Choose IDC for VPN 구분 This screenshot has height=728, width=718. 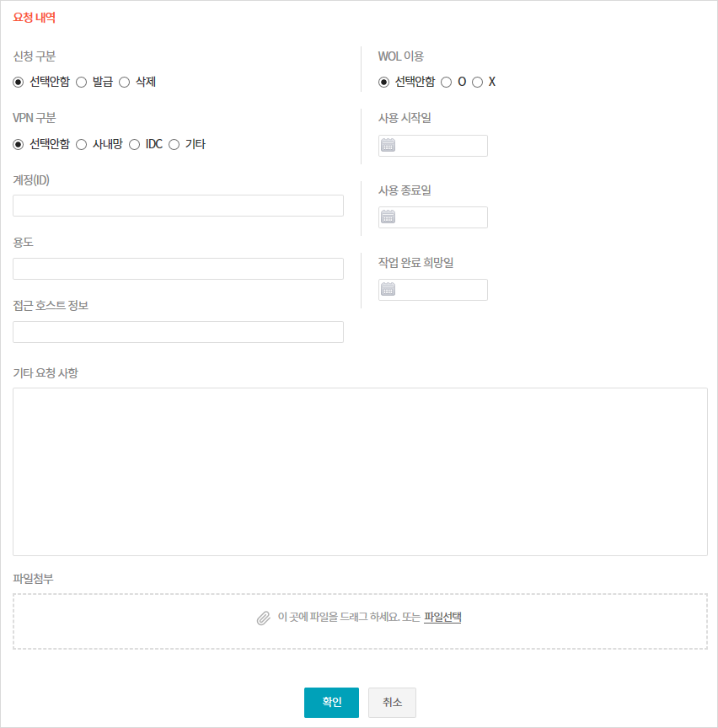click(x=134, y=144)
